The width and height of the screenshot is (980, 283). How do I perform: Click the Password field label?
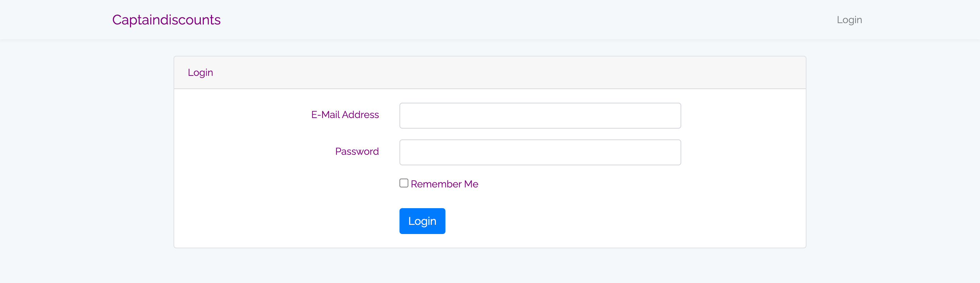pyautogui.click(x=357, y=151)
